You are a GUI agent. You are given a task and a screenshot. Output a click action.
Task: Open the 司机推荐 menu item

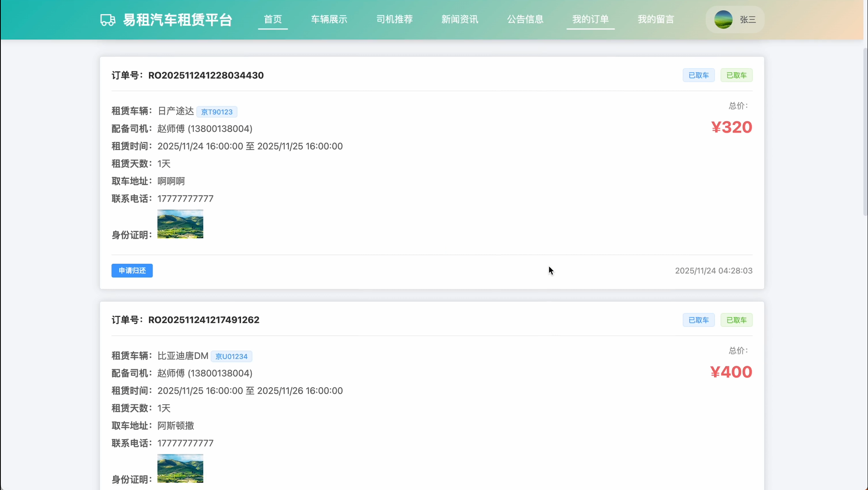point(394,19)
